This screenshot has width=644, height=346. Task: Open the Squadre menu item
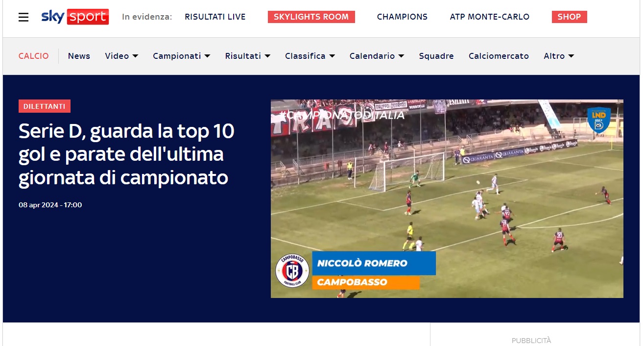coord(436,56)
